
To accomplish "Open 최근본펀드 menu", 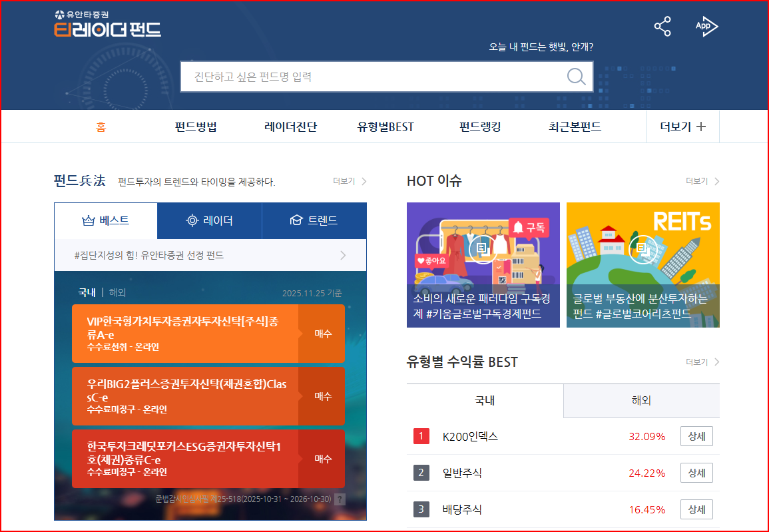I will (575, 127).
